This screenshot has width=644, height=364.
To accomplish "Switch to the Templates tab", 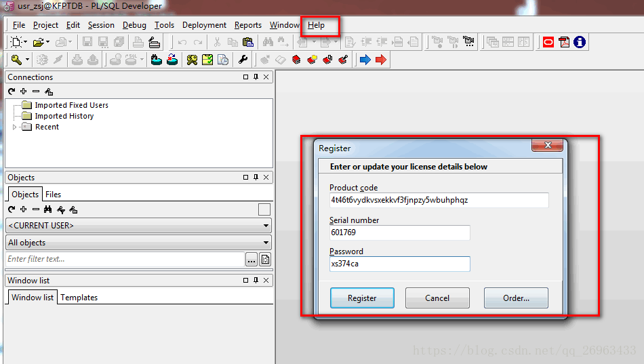I will pyautogui.click(x=79, y=298).
